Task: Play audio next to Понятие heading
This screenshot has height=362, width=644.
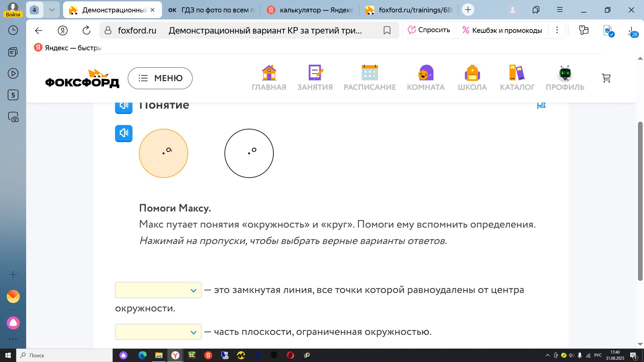Action: pyautogui.click(x=124, y=107)
